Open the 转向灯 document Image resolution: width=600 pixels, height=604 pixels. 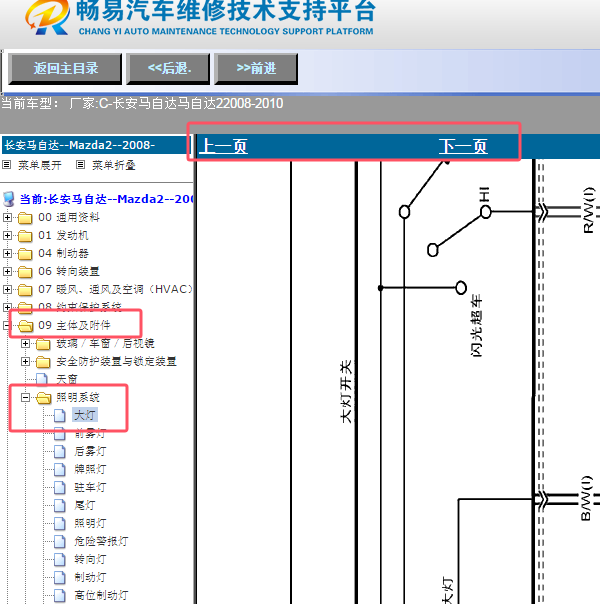[x=90, y=559]
